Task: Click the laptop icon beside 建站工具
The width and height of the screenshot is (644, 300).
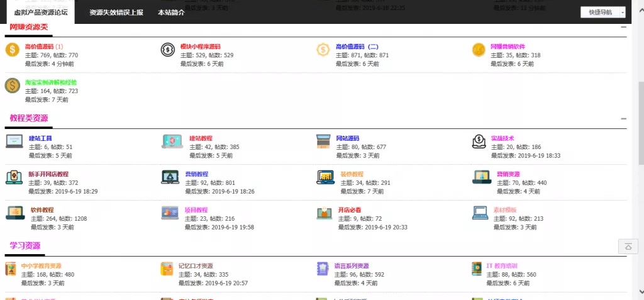Action: (x=14, y=141)
